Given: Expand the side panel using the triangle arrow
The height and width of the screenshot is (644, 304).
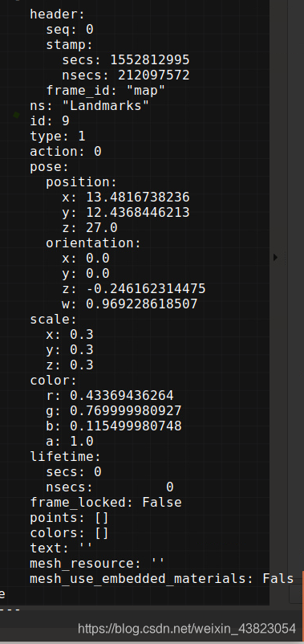Looking at the screenshot, I should point(275,257).
